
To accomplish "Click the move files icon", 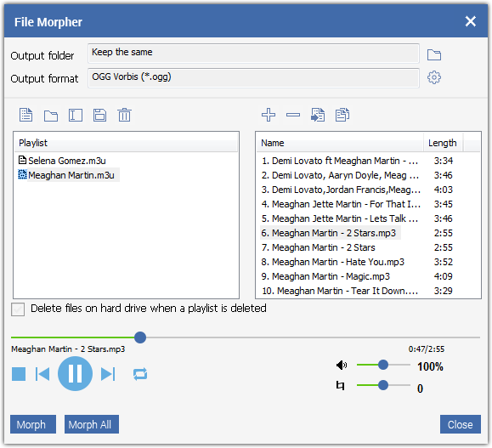I will click(318, 115).
